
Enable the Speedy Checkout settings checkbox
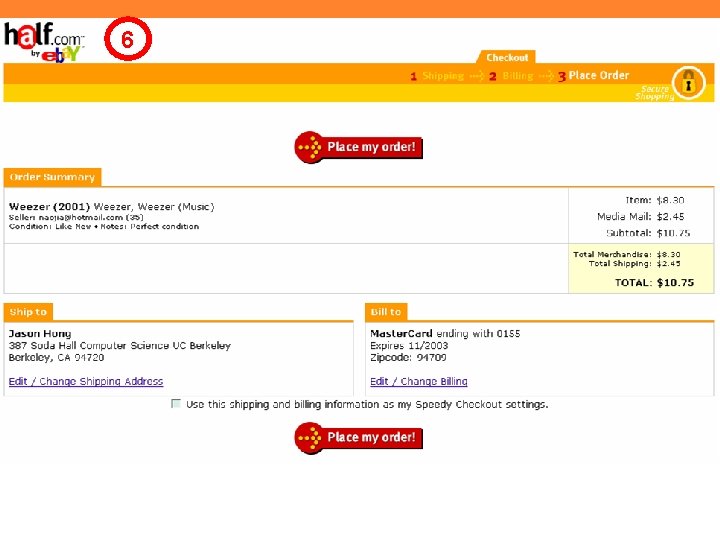point(175,404)
